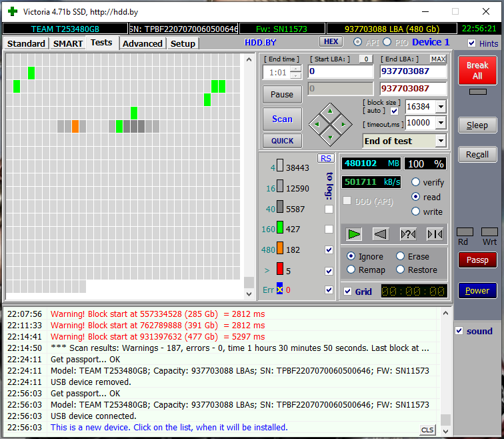Viewport: 504px width, 439px height.
Task: Click the End LBA input field
Action: point(413,71)
